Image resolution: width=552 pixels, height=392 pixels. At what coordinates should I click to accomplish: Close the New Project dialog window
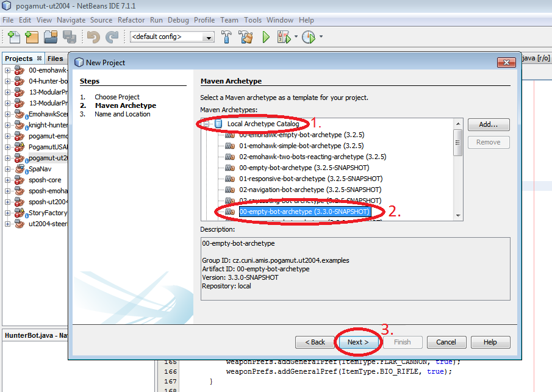click(506, 62)
